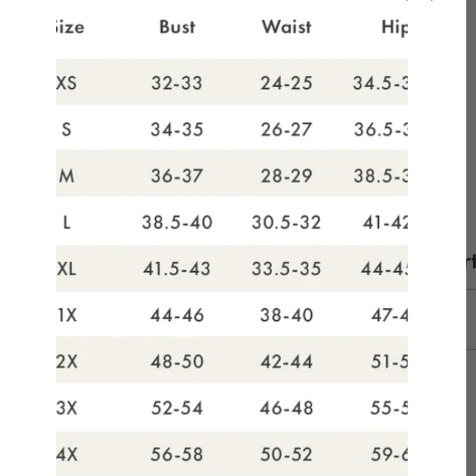Click the 56-58 bust measurement cell
This screenshot has height=476, width=476.
point(177,455)
